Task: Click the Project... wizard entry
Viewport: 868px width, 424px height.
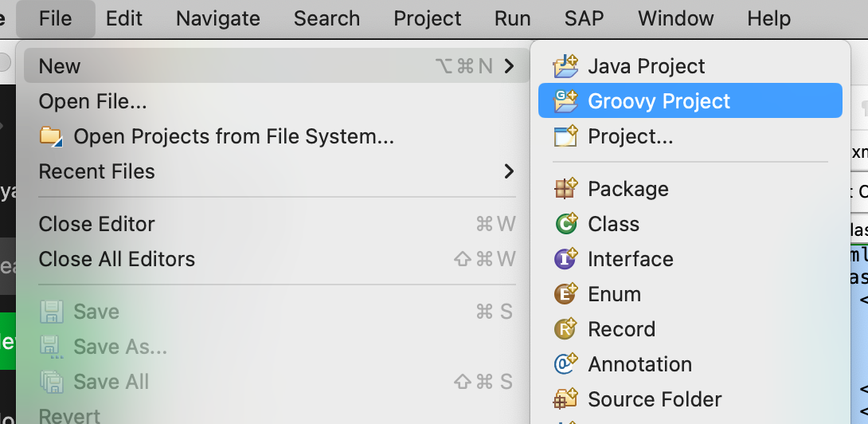Action: coord(630,136)
